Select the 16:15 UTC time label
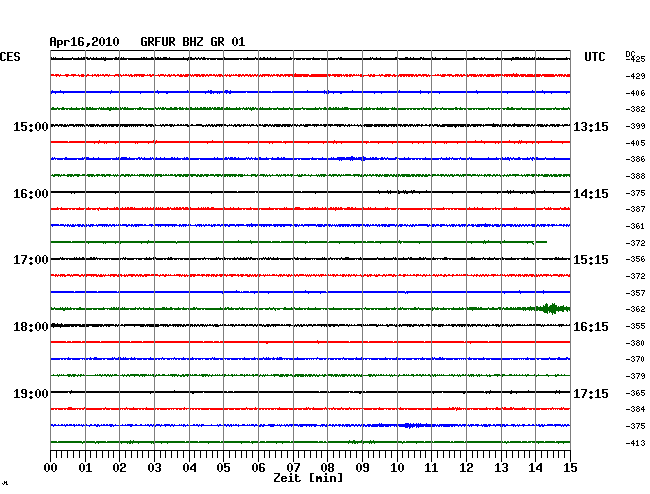Screen dimensions: 650x494 591,327
